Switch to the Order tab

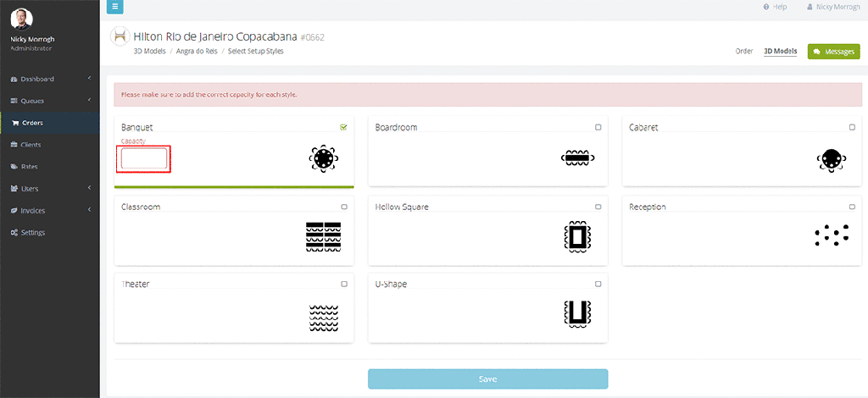coord(744,51)
